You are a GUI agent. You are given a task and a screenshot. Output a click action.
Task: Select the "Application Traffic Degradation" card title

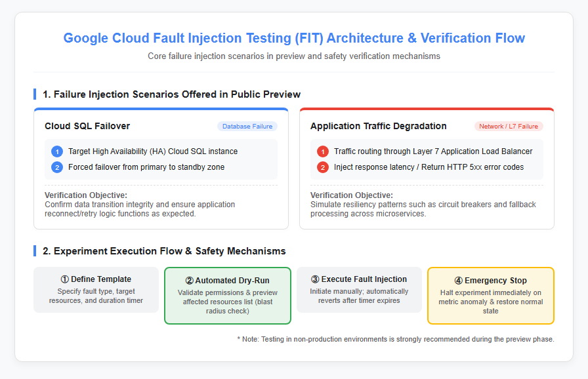tap(379, 126)
